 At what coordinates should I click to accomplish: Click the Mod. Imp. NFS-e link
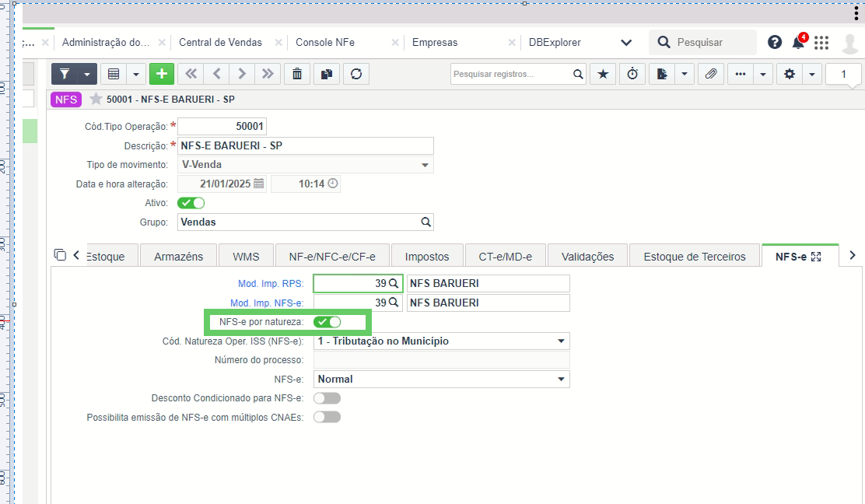(x=267, y=303)
